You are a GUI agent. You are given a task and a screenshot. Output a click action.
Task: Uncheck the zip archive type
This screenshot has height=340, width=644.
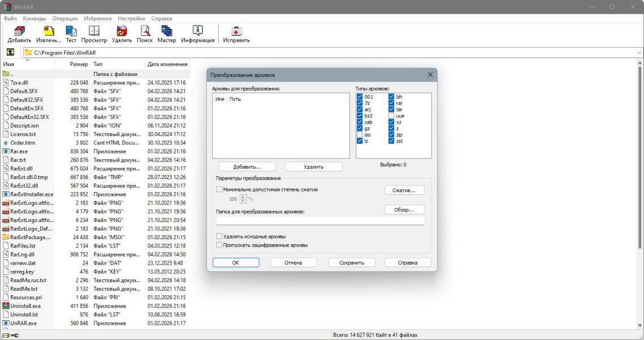coord(391,135)
